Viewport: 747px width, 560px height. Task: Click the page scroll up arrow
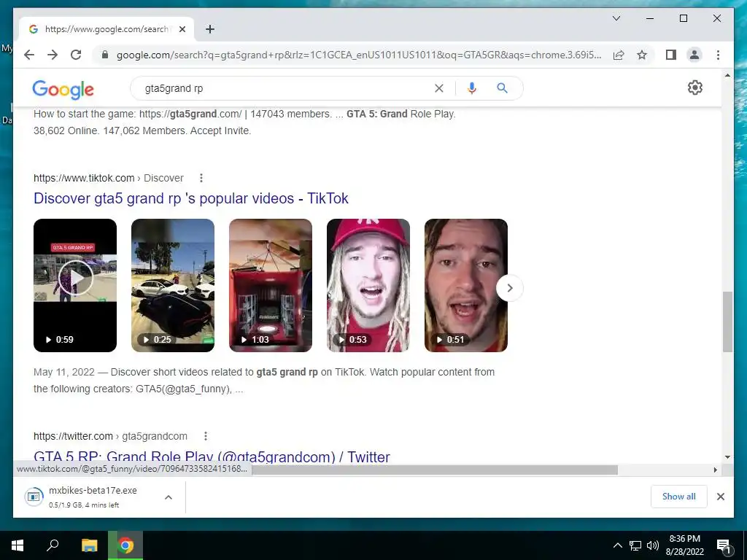pyautogui.click(x=727, y=75)
